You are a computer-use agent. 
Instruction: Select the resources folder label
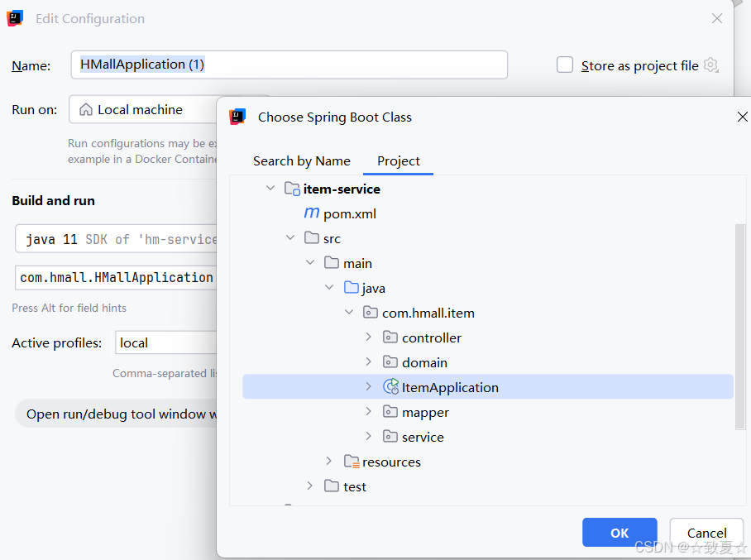(391, 462)
